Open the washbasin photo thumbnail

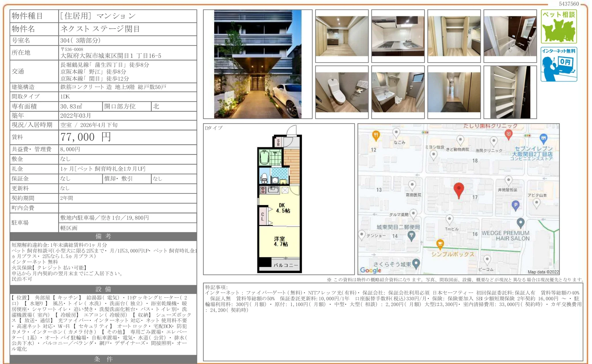[398, 92]
